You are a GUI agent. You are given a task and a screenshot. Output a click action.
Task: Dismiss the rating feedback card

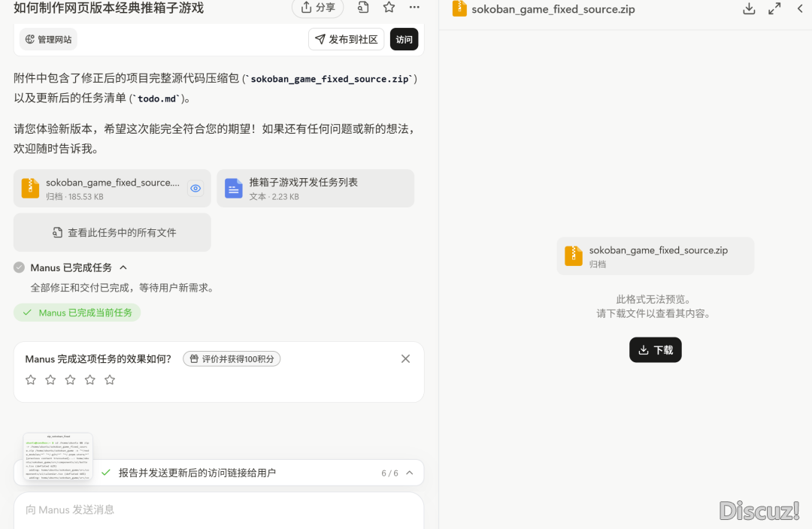[x=406, y=358]
